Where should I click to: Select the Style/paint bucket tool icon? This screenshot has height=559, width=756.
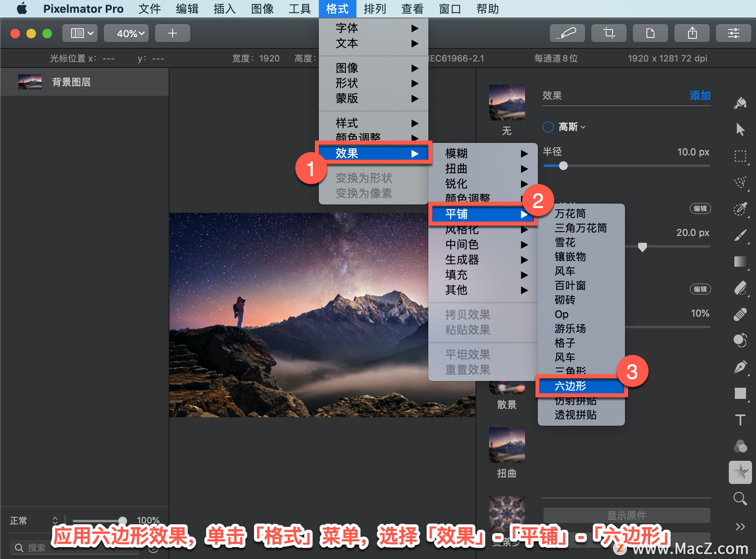coord(740,103)
